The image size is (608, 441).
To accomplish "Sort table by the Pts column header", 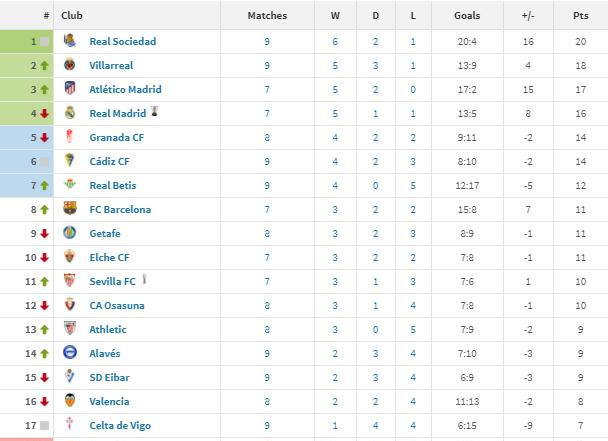I will click(580, 16).
